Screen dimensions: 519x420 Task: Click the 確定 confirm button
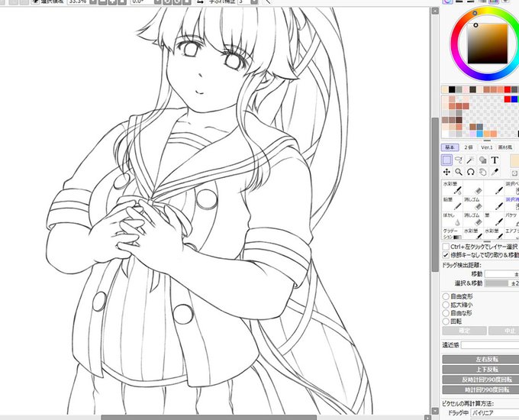tap(464, 331)
